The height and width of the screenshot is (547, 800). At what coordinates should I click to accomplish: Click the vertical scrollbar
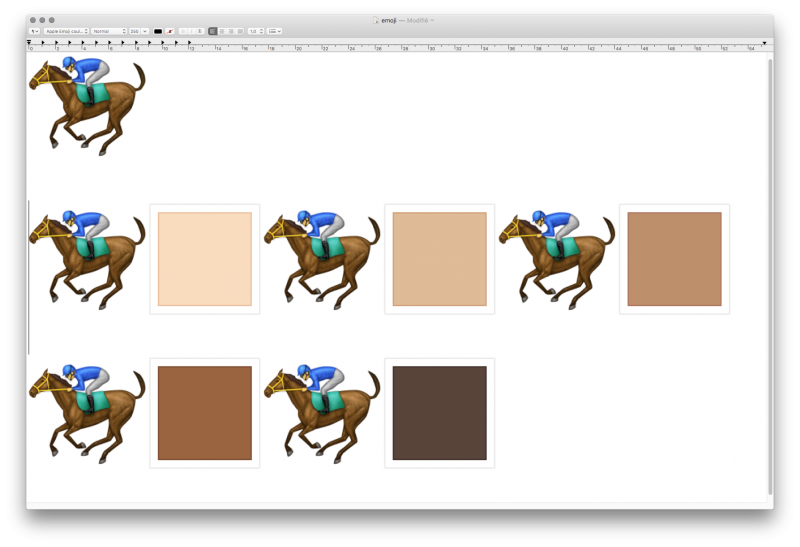tap(770, 277)
